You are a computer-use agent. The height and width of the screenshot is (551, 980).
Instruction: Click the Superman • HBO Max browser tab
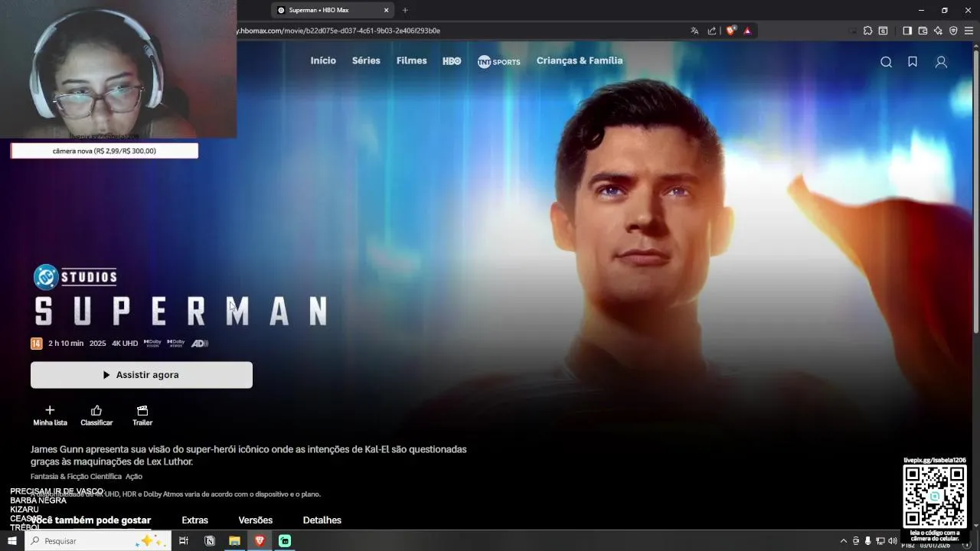[333, 10]
